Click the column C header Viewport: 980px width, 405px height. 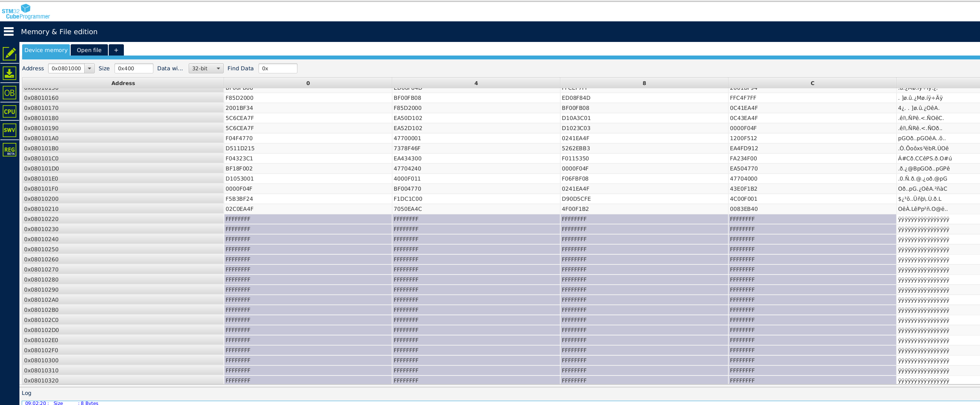(812, 83)
